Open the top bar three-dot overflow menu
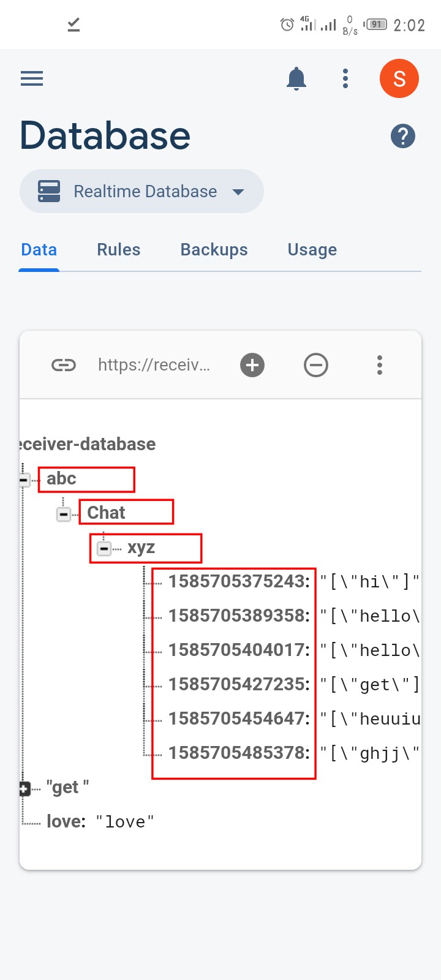 click(x=345, y=78)
